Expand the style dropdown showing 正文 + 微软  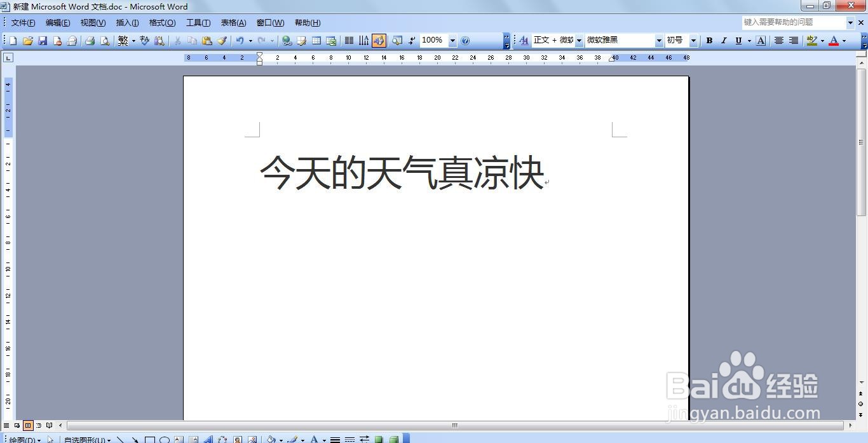tap(579, 41)
